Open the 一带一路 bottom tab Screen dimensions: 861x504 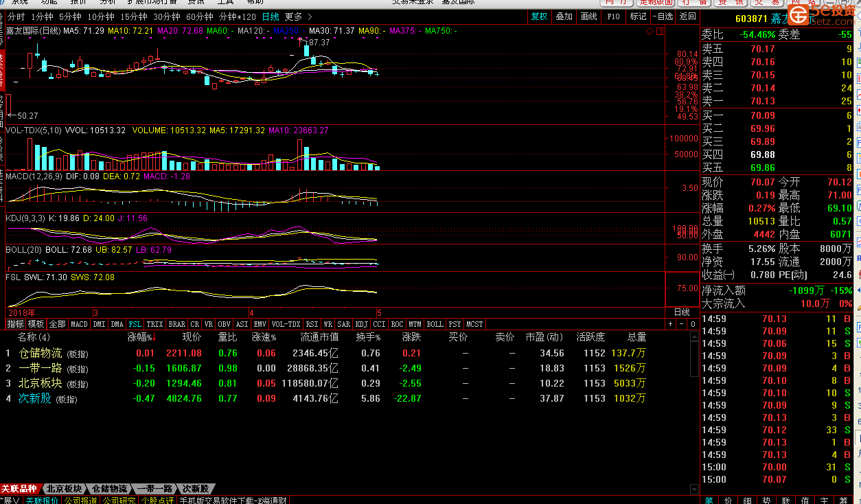[154, 489]
